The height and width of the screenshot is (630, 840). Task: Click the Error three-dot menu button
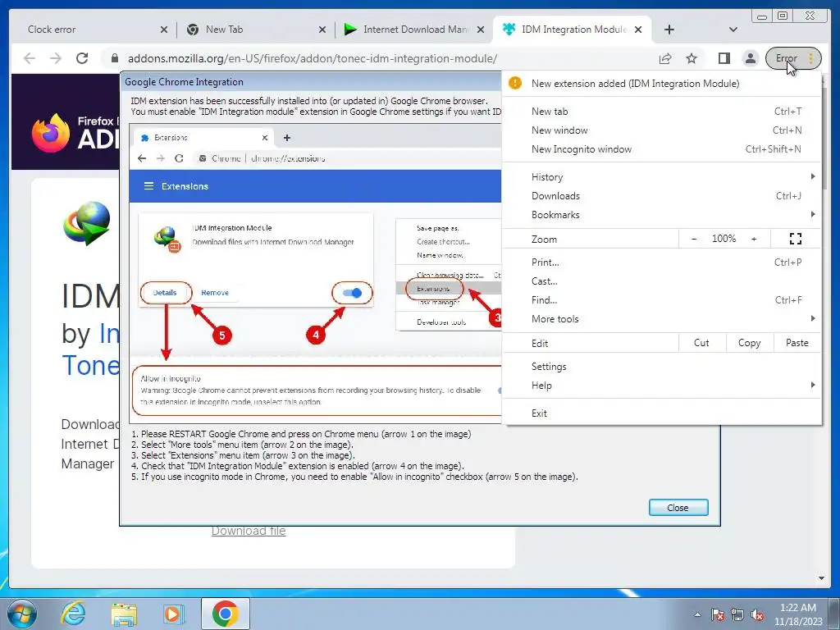point(793,58)
